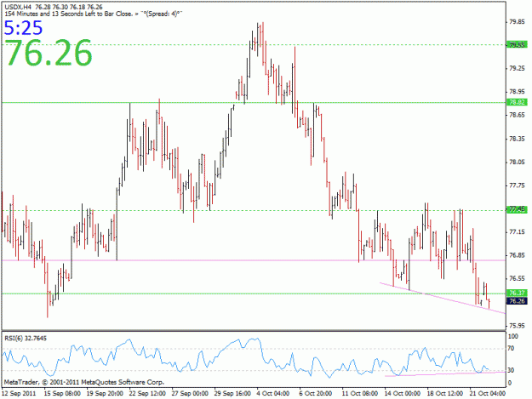Click the 77.45 green price level label
The width and height of the screenshot is (532, 399).
[517, 209]
